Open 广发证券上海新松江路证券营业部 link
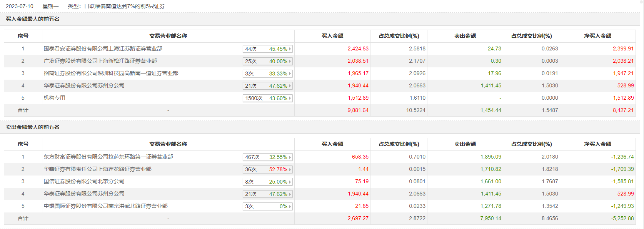Screen dimensions: 644x229 pos(100,61)
